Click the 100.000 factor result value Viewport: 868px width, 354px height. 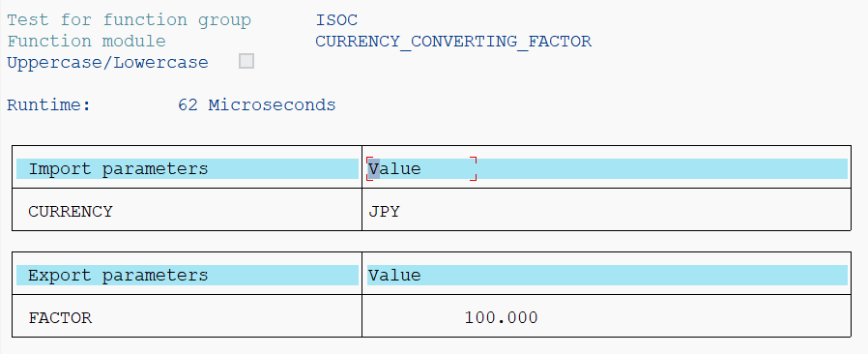(x=501, y=318)
